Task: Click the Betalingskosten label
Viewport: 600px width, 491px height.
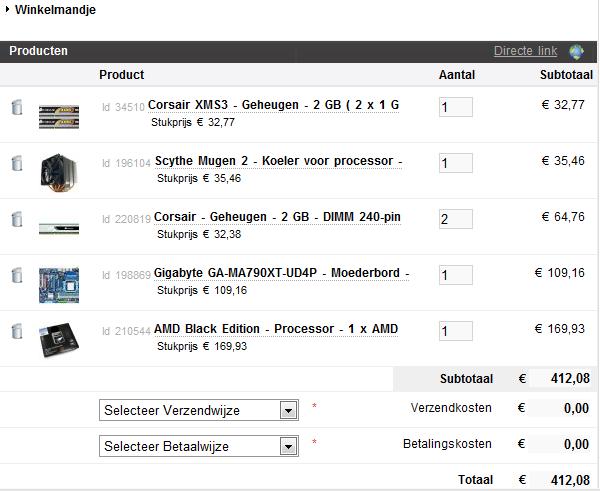Action: point(447,444)
